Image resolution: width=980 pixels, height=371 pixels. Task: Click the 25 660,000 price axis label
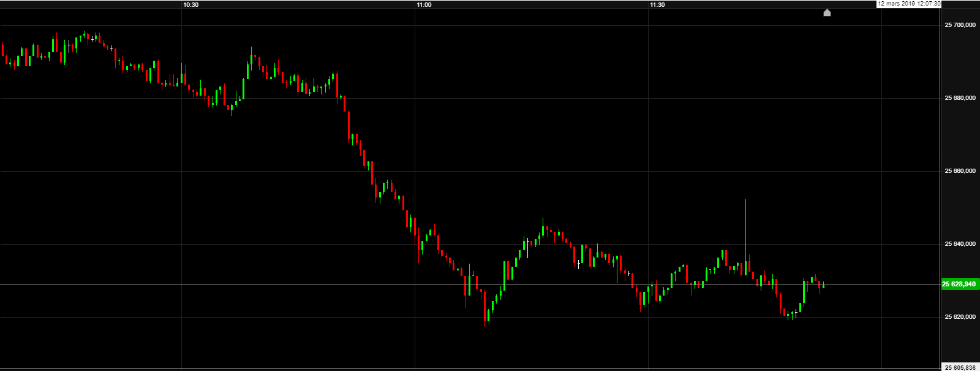pos(960,171)
